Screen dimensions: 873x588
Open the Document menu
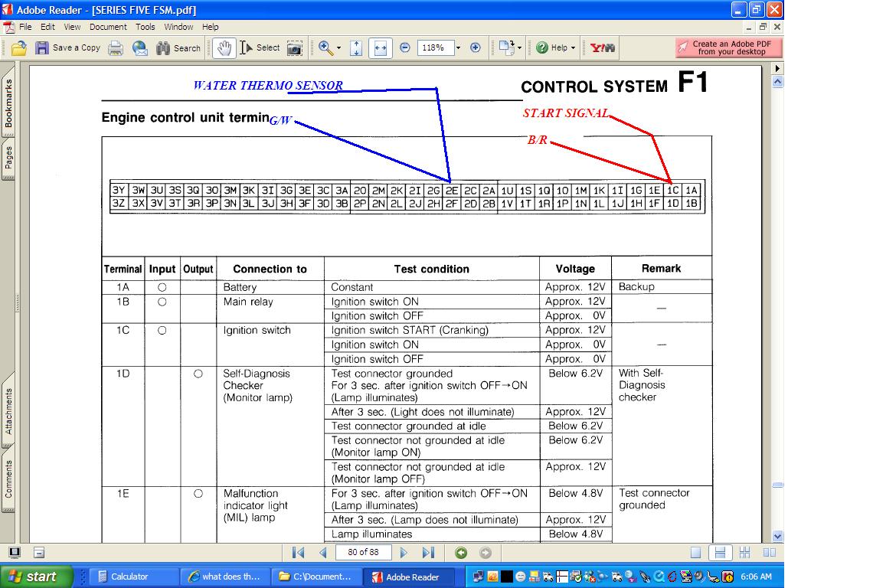coord(108,27)
